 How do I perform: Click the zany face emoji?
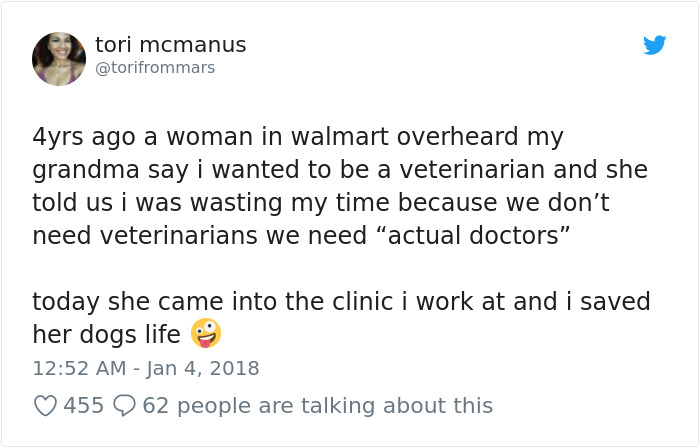pyautogui.click(x=206, y=333)
